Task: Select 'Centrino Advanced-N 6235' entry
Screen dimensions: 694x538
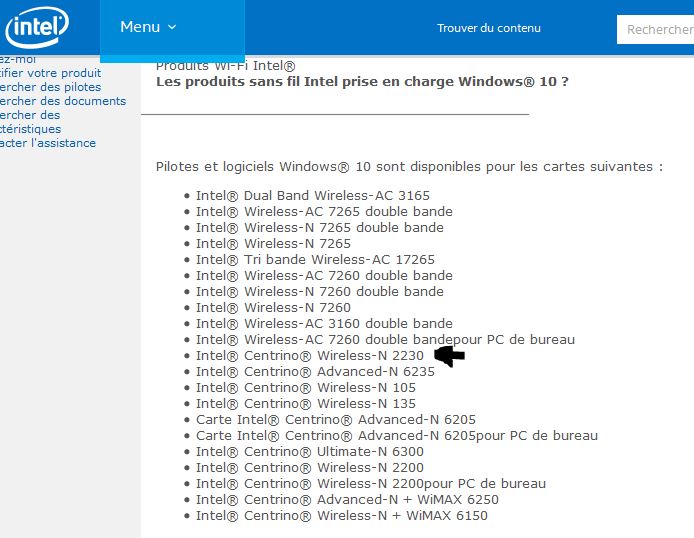Action: click(316, 372)
